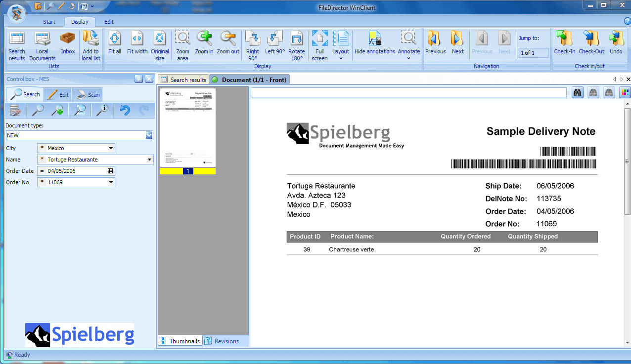Open the Search results list
Screen dimensions: 631x364
[17, 45]
